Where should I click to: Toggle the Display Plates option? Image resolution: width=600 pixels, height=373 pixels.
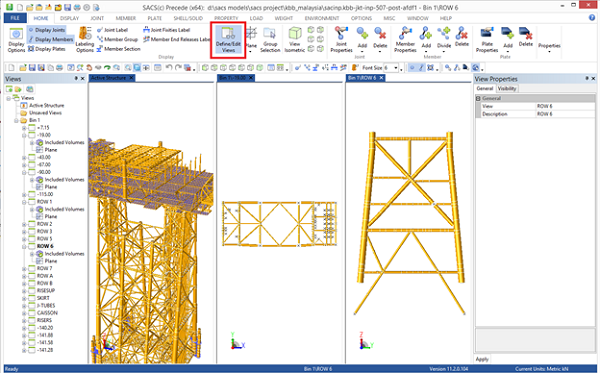click(47, 49)
